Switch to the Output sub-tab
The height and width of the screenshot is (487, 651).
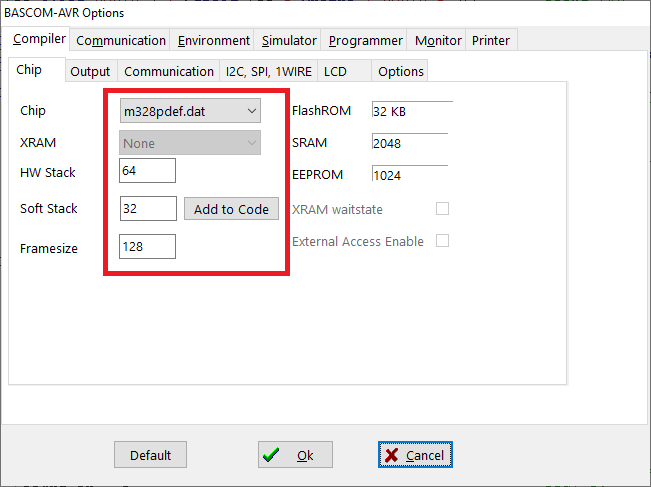[91, 71]
